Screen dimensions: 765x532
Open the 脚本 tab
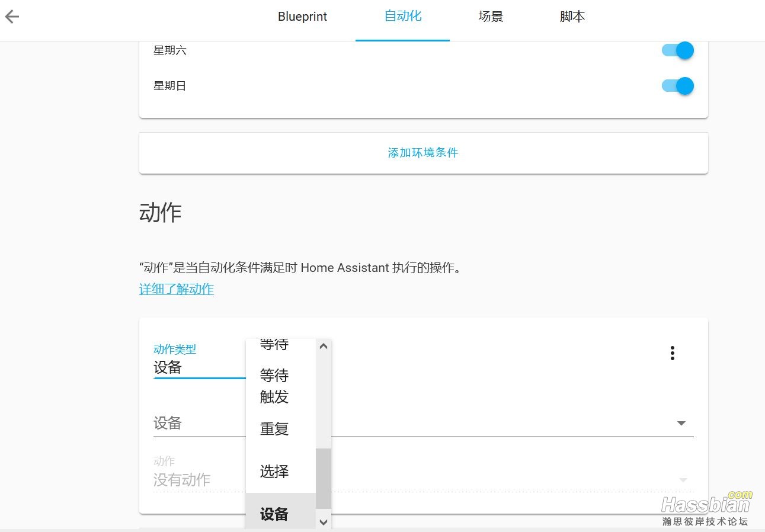coord(572,17)
